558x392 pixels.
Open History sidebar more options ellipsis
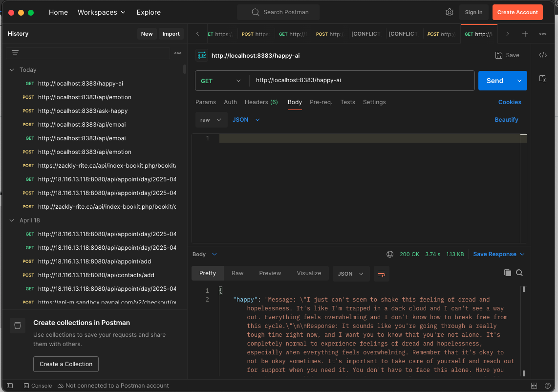tap(178, 53)
